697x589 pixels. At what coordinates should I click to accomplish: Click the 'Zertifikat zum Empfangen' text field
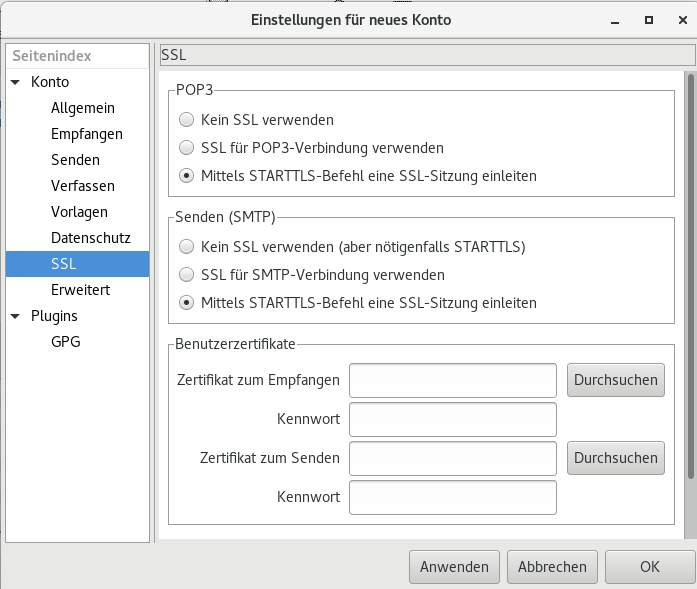pyautogui.click(x=452, y=380)
